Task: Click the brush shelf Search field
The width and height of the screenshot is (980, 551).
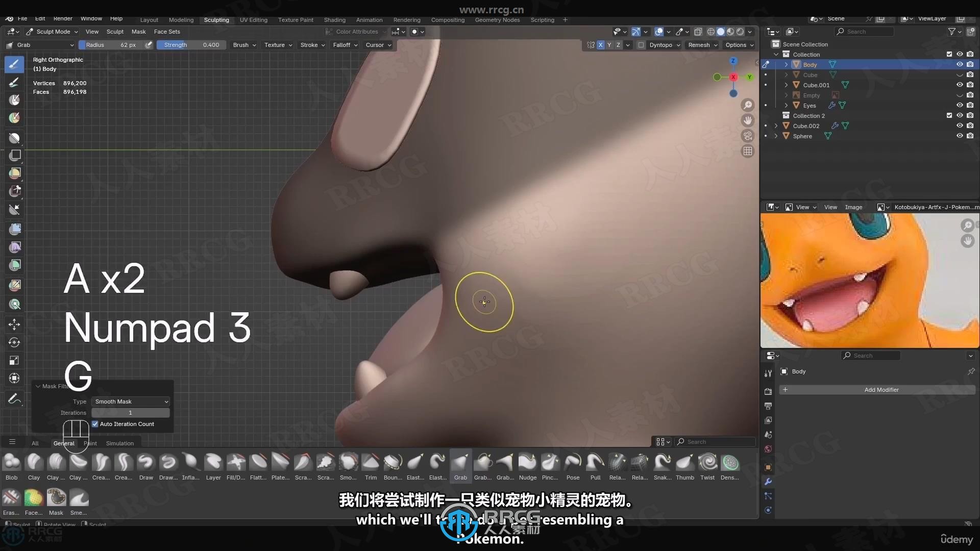Action: 715,442
